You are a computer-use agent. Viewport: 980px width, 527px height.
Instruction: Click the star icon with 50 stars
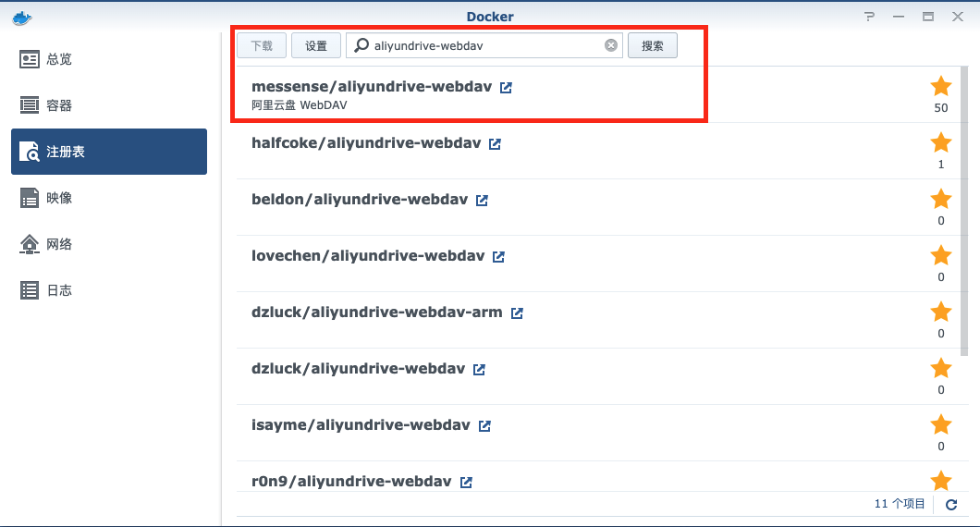(940, 86)
